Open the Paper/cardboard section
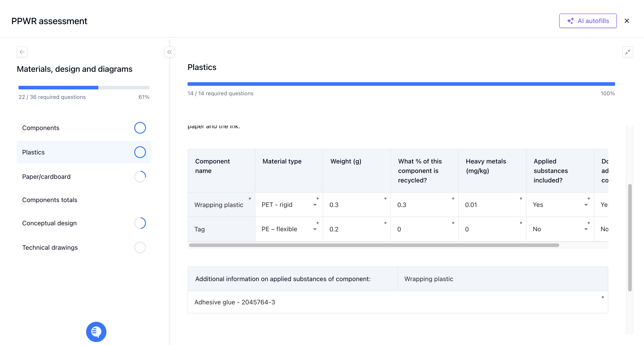 coord(84,177)
